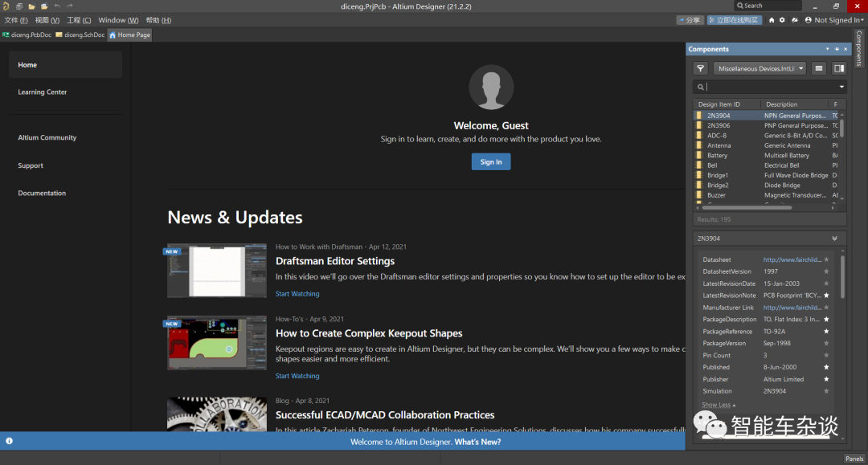Click the Altium logo icon in title bar
The image size is (868, 465).
pyautogui.click(x=6, y=6)
